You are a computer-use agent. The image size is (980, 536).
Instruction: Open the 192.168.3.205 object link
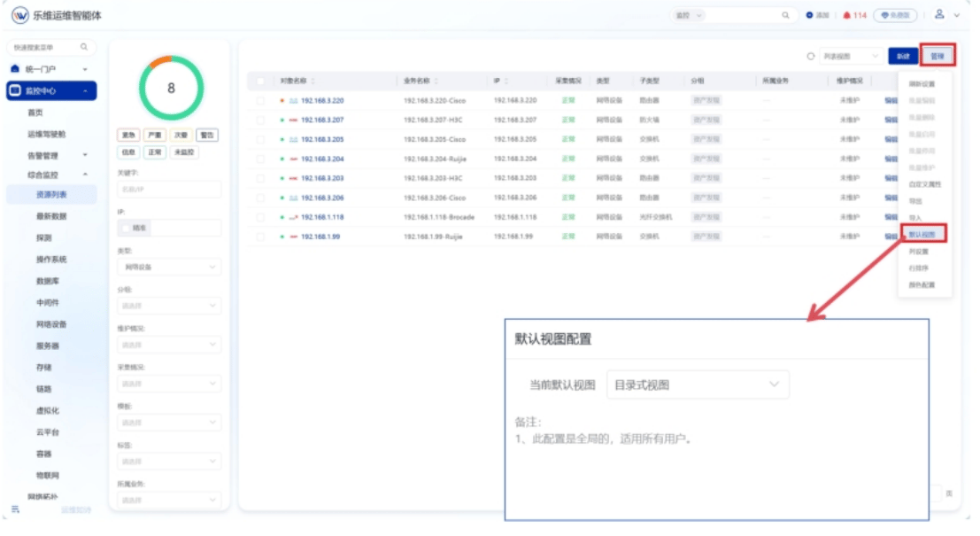pyautogui.click(x=322, y=139)
